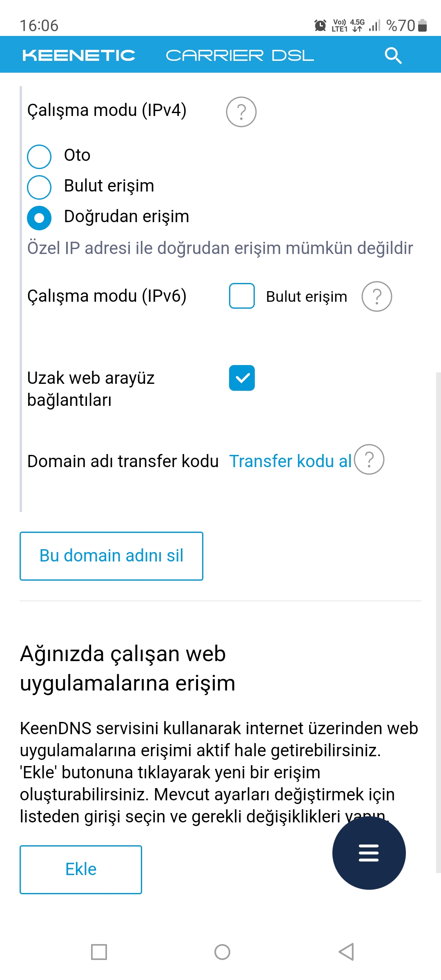The image size is (441, 980).
Task: Click Bu domain adını sil button
Action: (111, 556)
